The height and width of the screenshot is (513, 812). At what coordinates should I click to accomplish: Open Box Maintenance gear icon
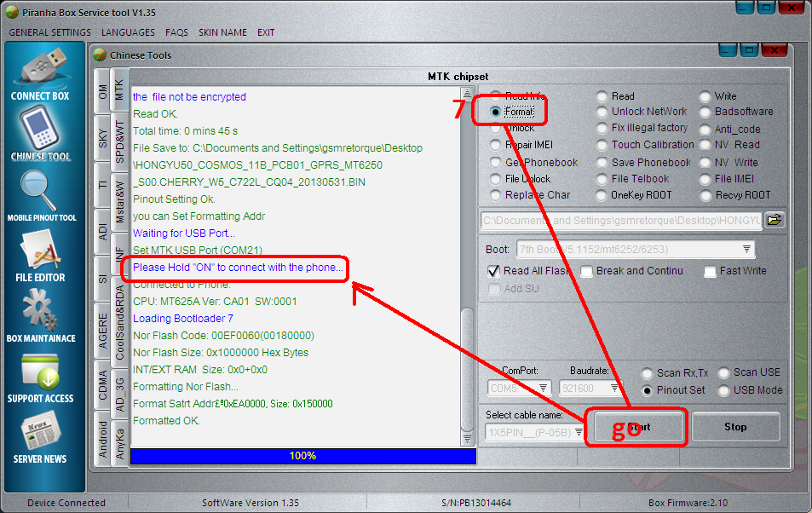pyautogui.click(x=41, y=315)
